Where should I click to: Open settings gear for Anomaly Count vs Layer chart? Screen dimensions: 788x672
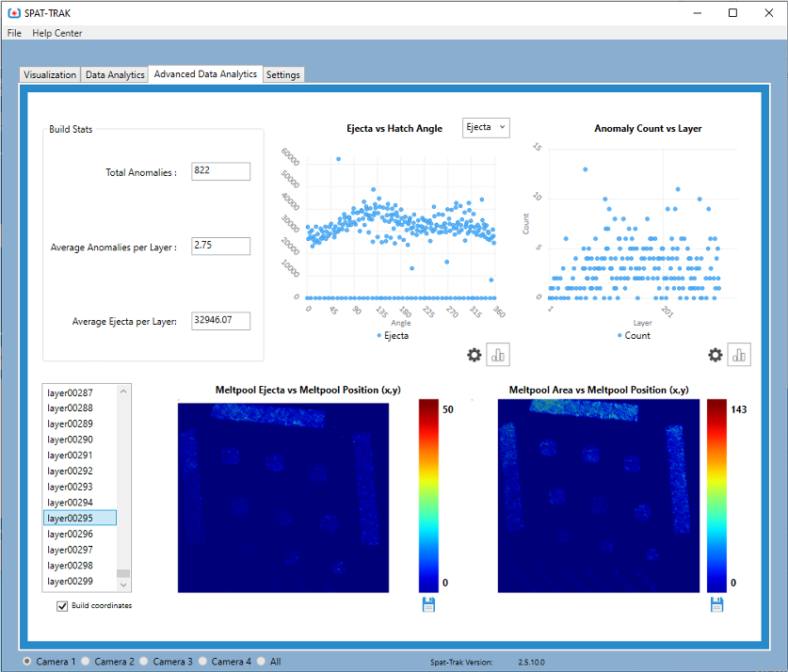[716, 355]
